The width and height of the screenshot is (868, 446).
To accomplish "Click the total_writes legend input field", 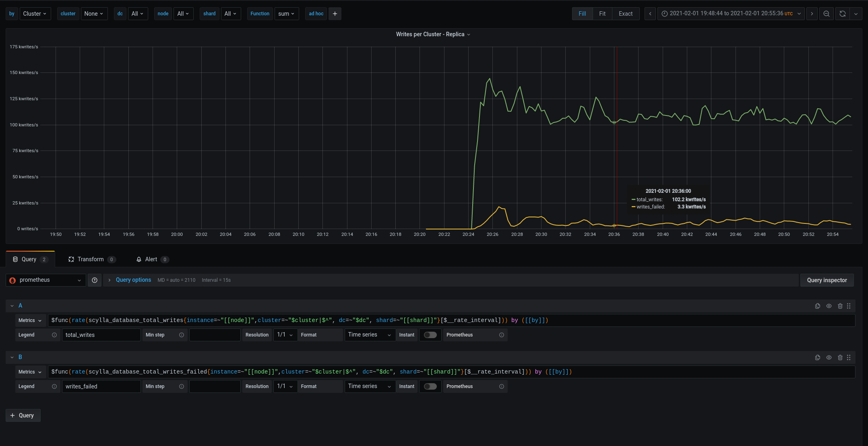I will (x=101, y=335).
